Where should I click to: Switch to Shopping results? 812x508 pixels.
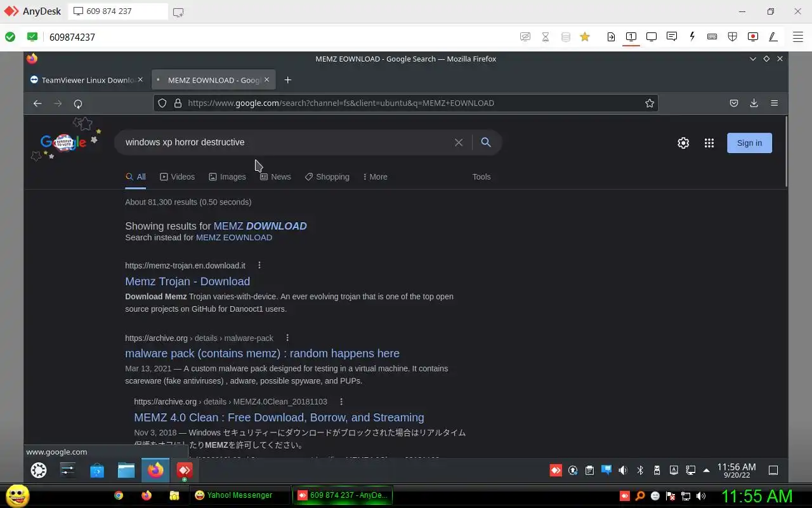(x=327, y=177)
